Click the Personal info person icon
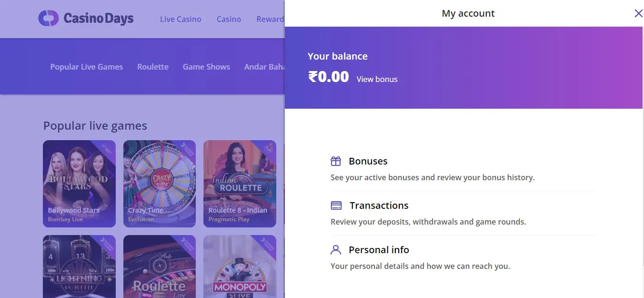Screen dimensions: 644x298 336,250
